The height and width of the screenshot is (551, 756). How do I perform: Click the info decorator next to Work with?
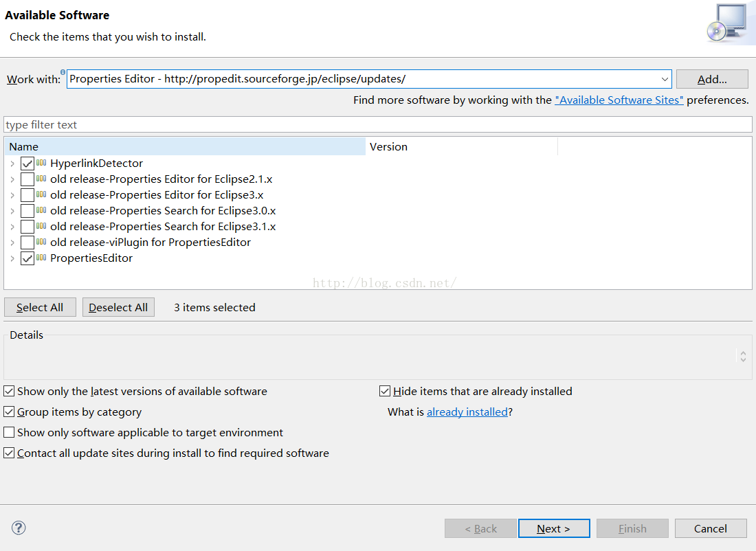coord(63,72)
